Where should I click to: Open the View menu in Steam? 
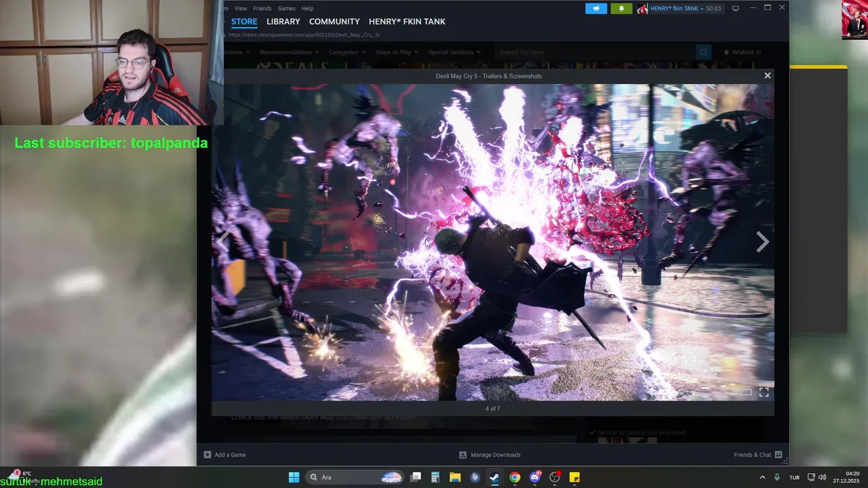click(x=241, y=8)
